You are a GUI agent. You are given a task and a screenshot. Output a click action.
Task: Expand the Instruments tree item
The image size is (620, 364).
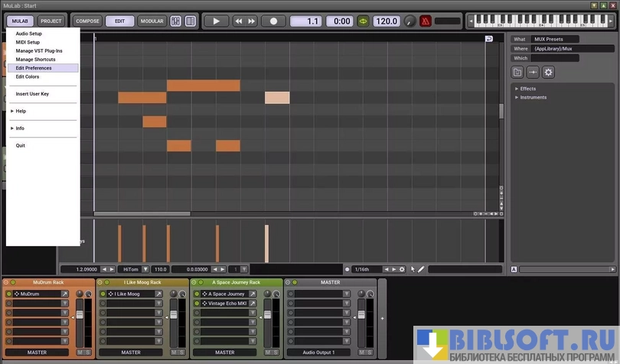pyautogui.click(x=517, y=97)
